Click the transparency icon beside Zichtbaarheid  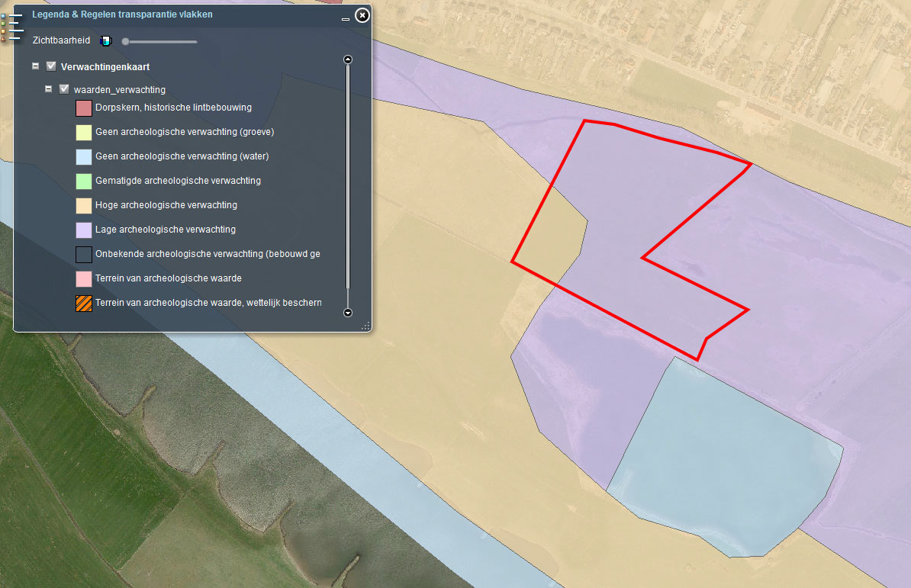pos(106,40)
